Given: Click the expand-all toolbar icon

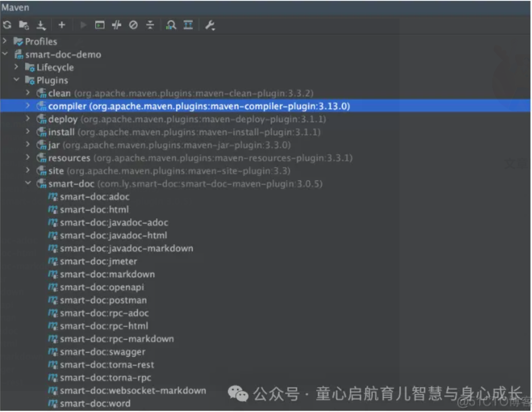Looking at the screenshot, I should click(189, 25).
